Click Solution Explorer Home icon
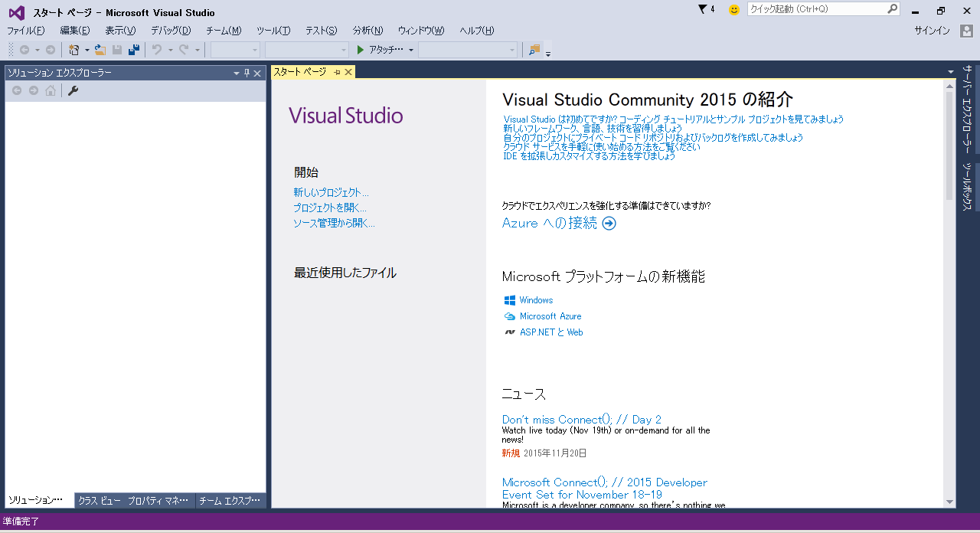This screenshot has width=980, height=533. 51,90
